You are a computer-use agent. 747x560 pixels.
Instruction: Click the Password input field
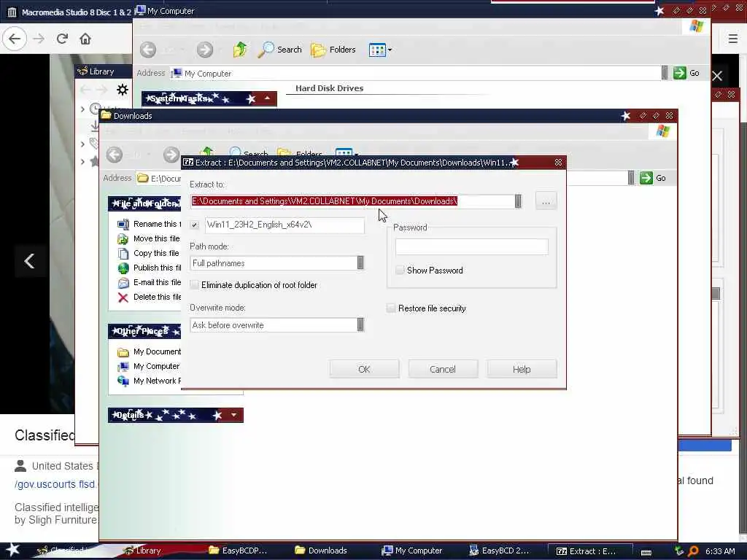(x=472, y=246)
